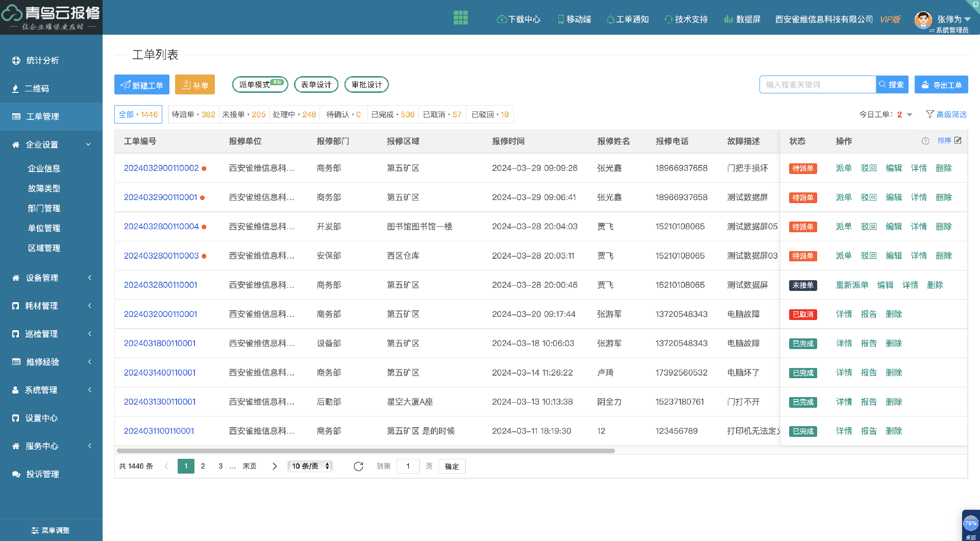This screenshot has height=541, width=980.
Task: Click the column edit icon beside 排序
Action: click(x=958, y=140)
